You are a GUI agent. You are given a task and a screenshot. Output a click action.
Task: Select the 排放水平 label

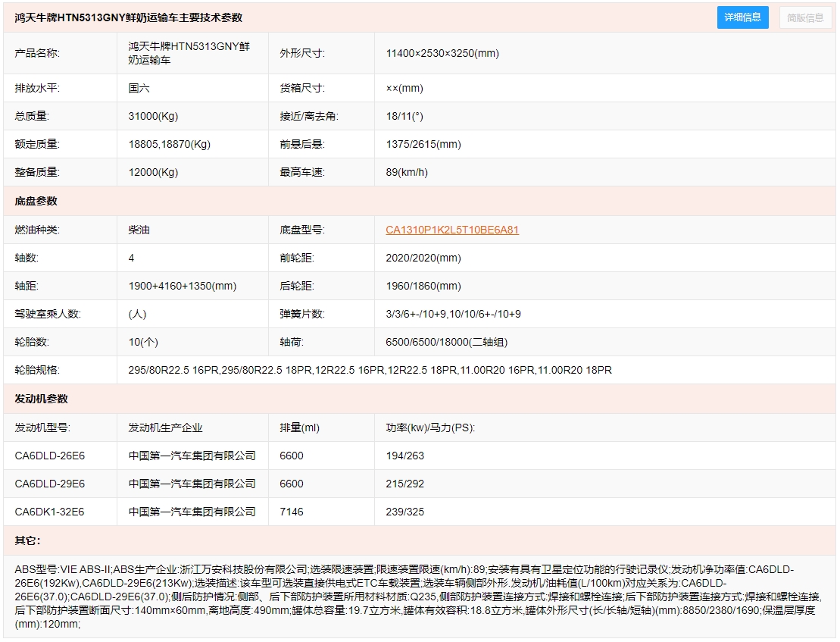coord(37,88)
